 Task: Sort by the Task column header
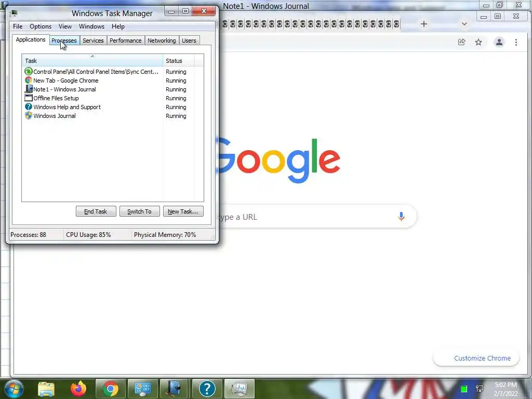(92, 60)
